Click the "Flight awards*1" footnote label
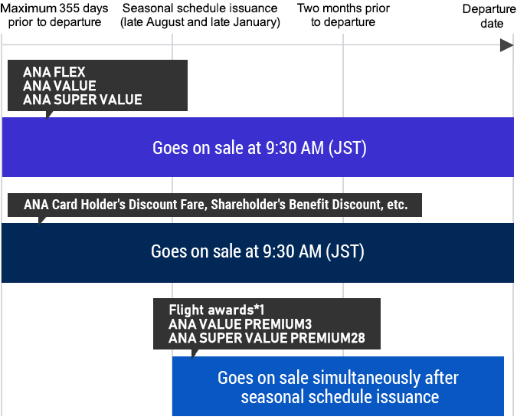Viewport: 517px width, 420px height. [217, 310]
